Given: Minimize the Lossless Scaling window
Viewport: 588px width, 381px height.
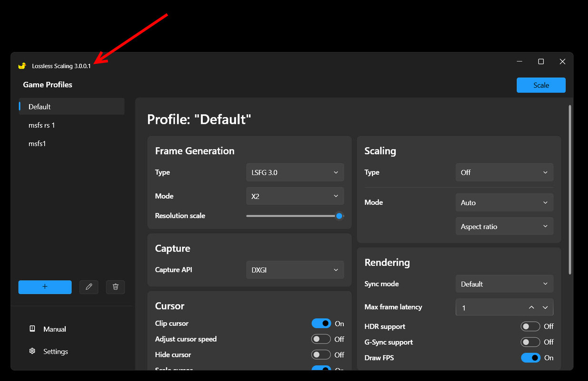Looking at the screenshot, I should click(519, 61).
